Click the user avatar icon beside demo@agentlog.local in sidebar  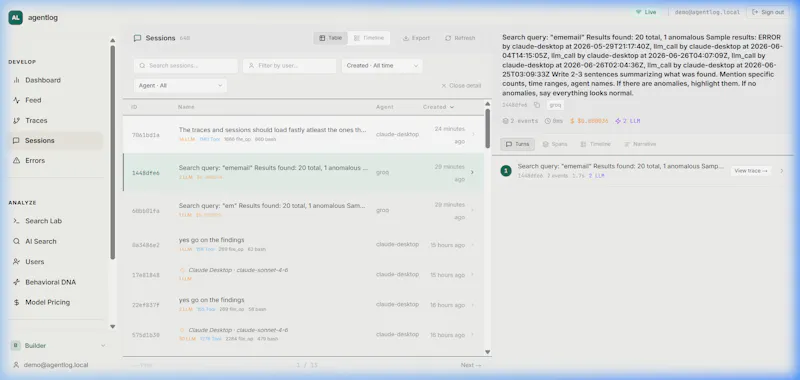pyautogui.click(x=16, y=365)
